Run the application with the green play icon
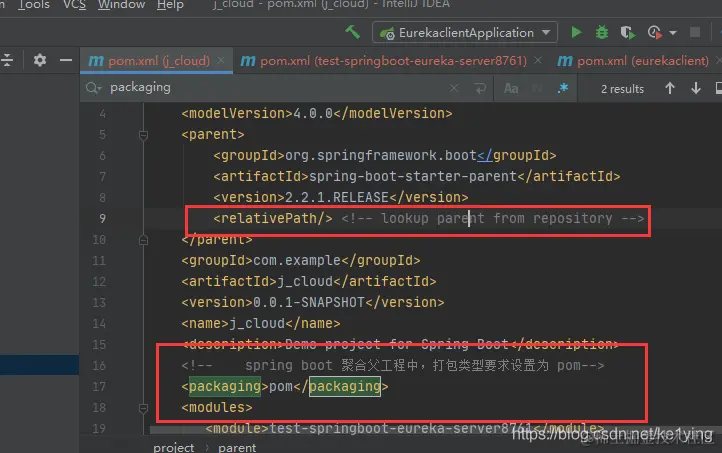This screenshot has width=722, height=453. click(576, 32)
